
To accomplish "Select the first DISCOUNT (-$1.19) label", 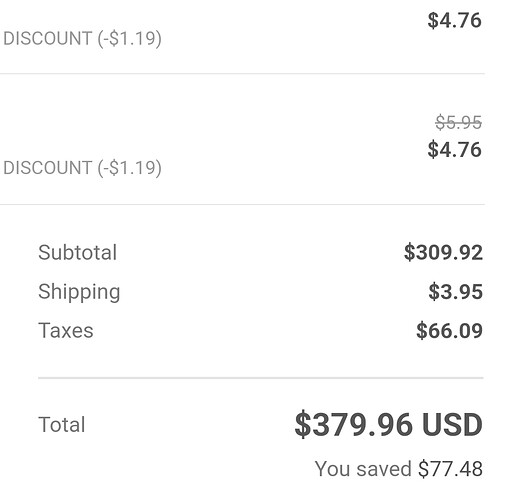I will 82,38.
